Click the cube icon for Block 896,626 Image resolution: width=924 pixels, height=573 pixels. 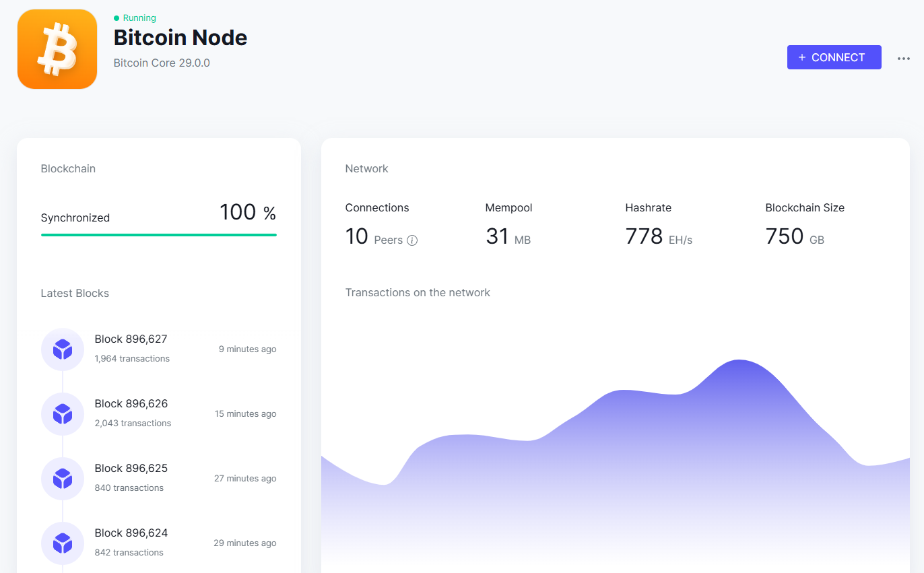[x=63, y=414]
